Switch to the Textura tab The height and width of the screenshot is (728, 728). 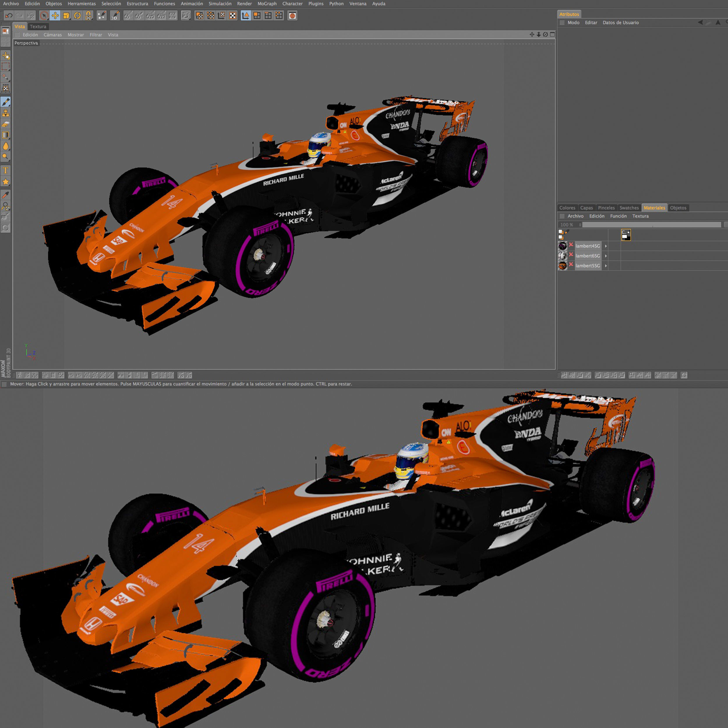pyautogui.click(x=38, y=26)
